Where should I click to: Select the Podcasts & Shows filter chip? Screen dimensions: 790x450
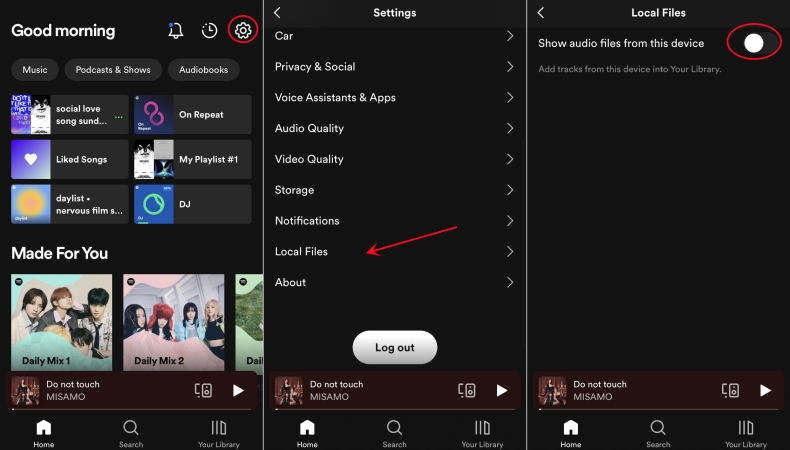[x=113, y=70]
